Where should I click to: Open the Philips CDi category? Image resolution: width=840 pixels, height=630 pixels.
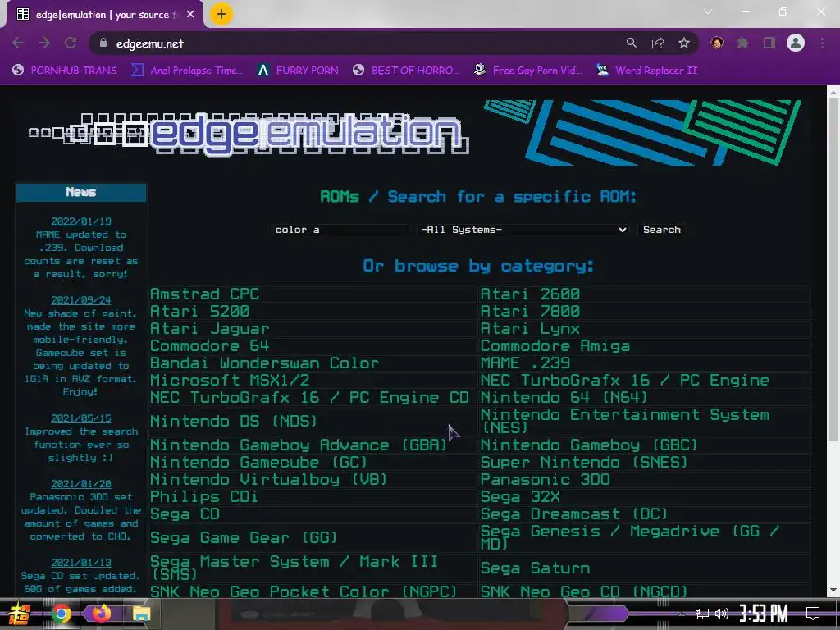(x=203, y=496)
